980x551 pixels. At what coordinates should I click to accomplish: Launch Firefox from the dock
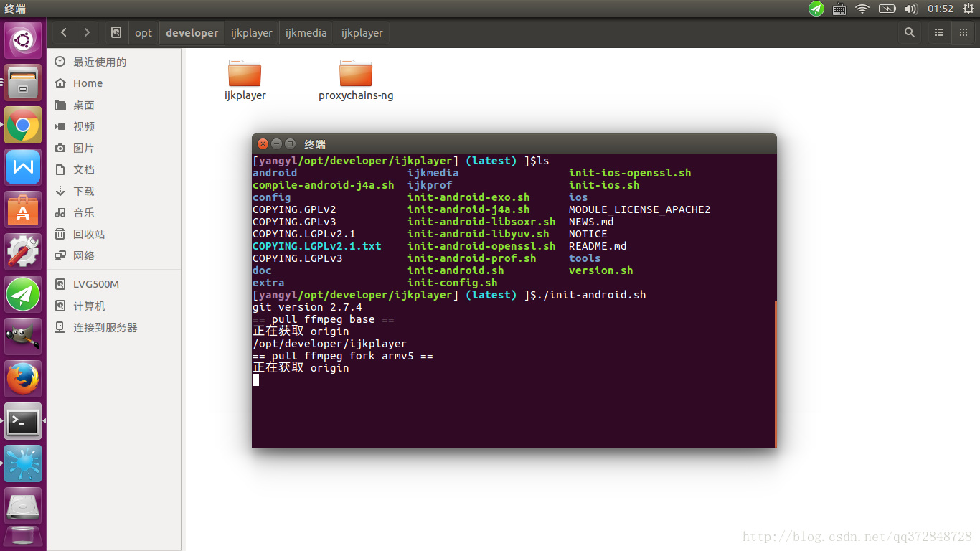(x=24, y=380)
